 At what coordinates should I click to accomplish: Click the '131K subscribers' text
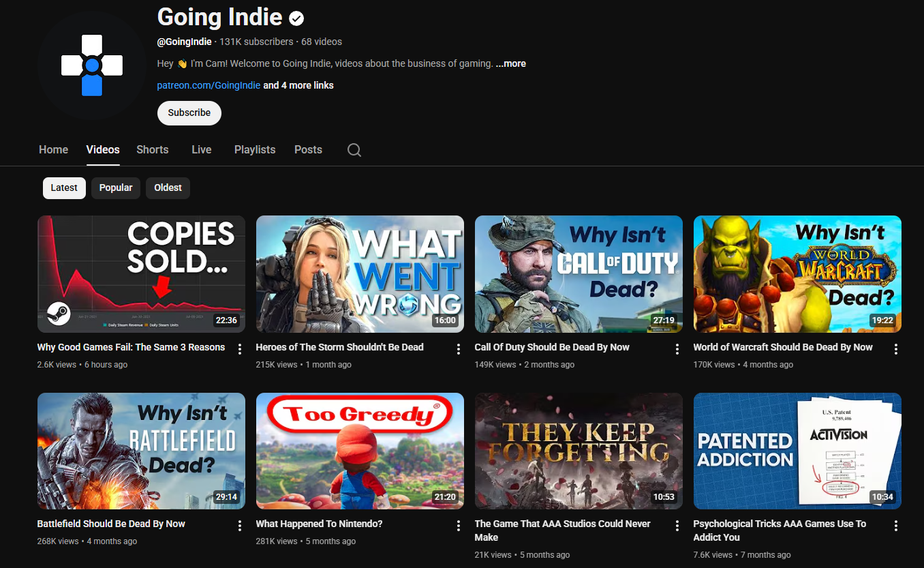click(x=256, y=42)
